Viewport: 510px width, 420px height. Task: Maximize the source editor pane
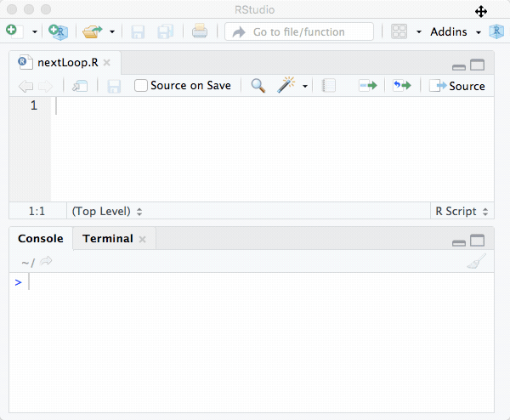(477, 65)
